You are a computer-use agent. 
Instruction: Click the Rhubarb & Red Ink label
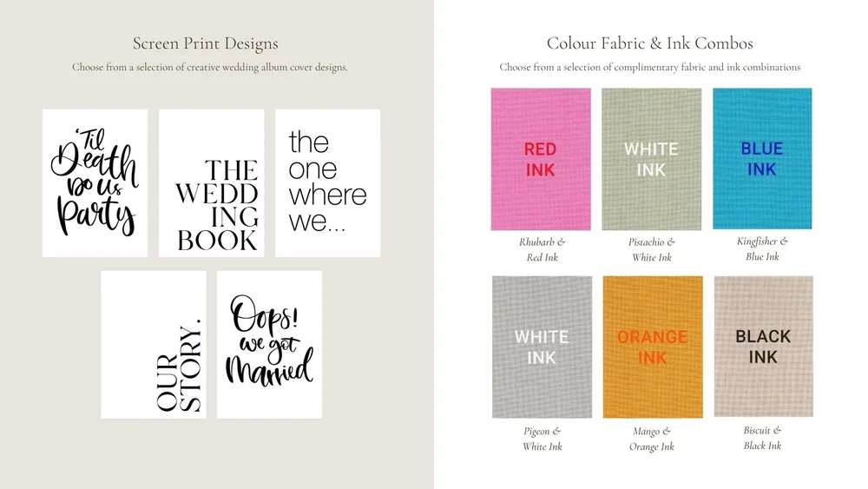[x=542, y=249]
